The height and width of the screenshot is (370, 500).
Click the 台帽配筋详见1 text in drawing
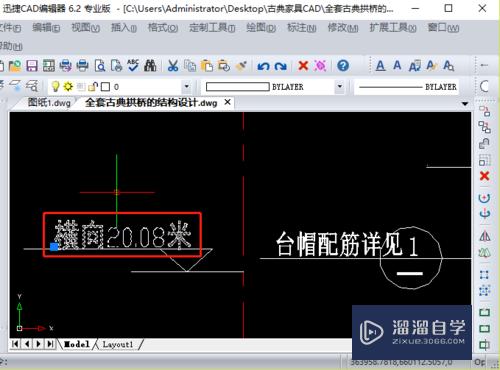click(347, 245)
